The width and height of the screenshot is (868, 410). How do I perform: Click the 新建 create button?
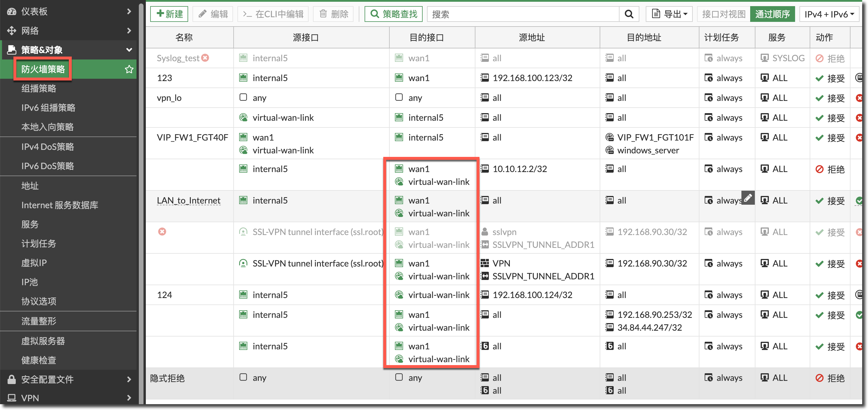click(x=169, y=14)
